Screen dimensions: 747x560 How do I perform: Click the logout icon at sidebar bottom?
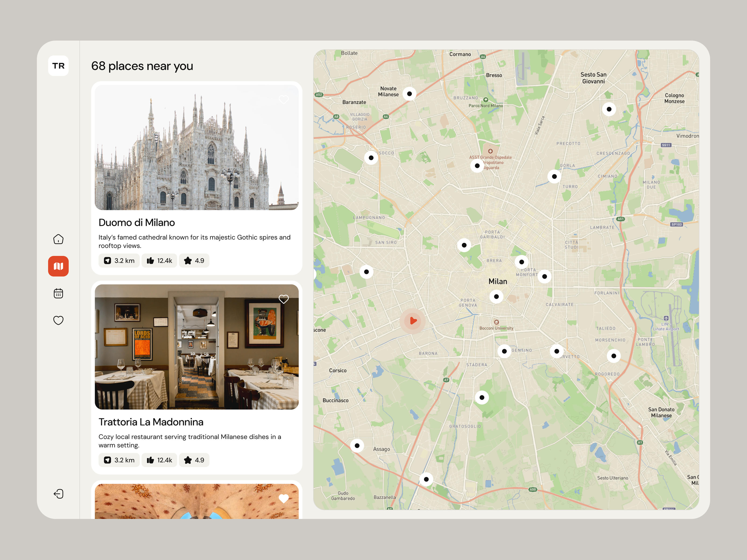pos(58,494)
